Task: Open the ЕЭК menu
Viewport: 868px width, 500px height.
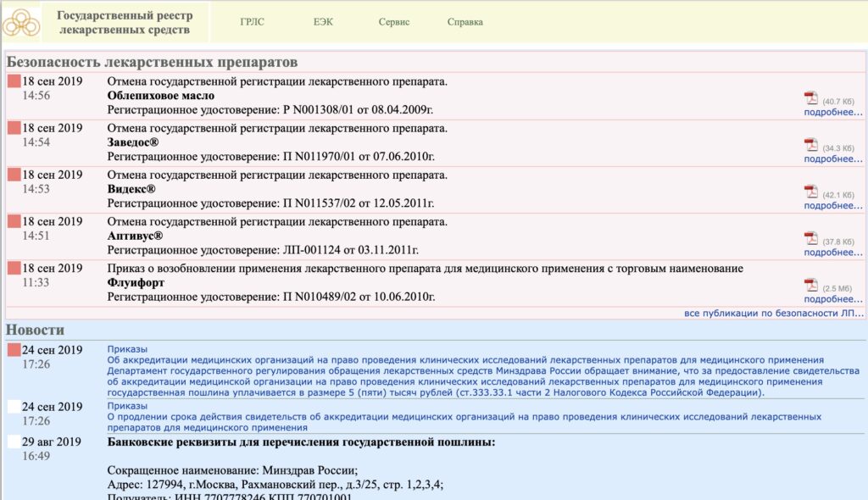Action: coord(323,22)
